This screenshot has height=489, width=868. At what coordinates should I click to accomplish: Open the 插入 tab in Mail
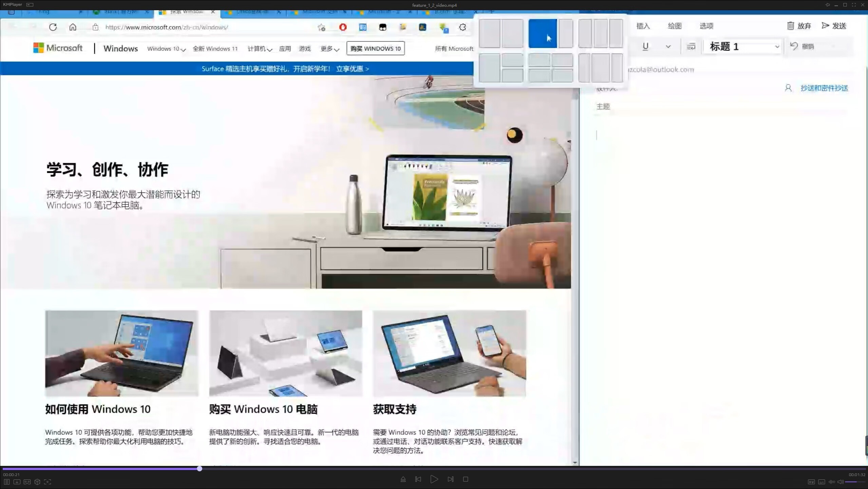pos(643,26)
